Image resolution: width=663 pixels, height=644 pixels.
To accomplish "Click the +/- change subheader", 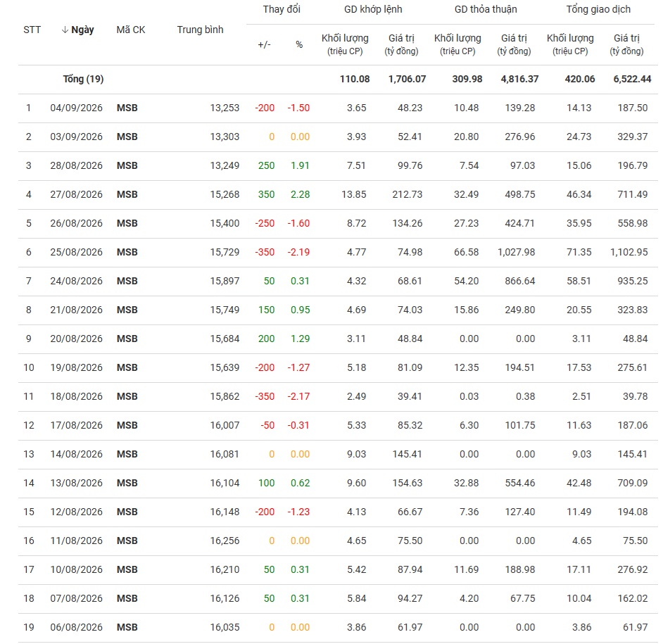I will coord(264,44).
